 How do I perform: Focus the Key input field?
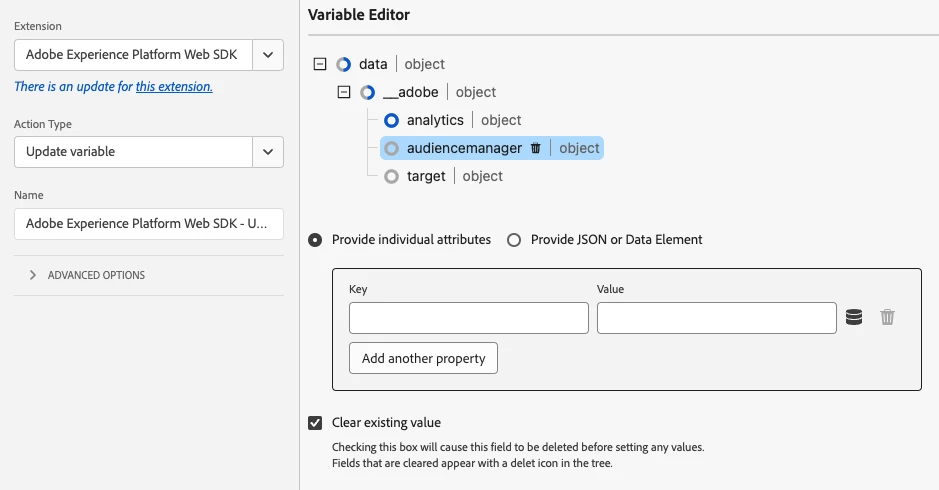tap(469, 317)
